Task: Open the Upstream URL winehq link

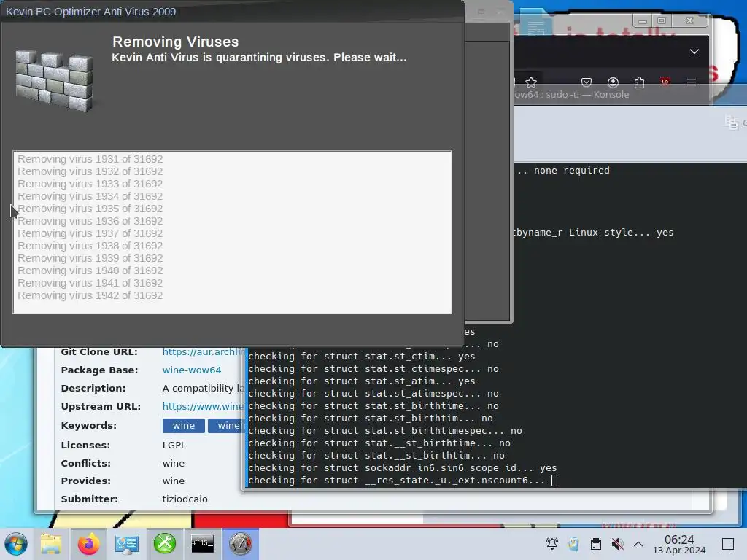Action: [203, 407]
